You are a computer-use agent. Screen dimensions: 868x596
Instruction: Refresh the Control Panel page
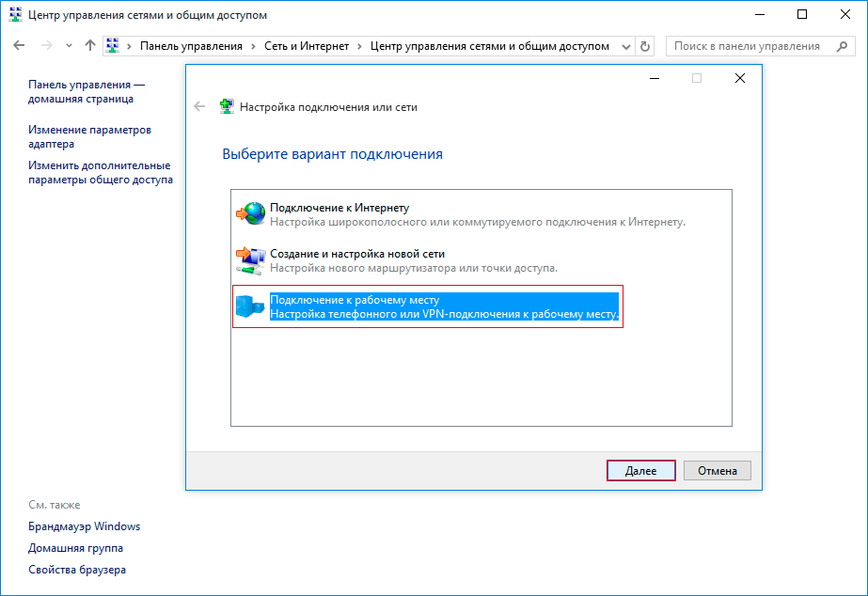coord(645,46)
